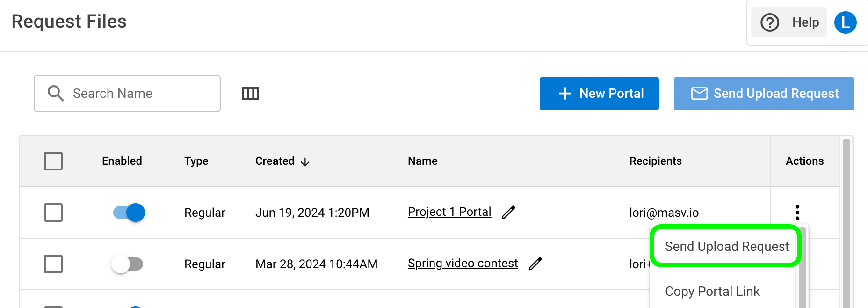Click the Request Files page title
868x308 pixels.
tap(69, 22)
